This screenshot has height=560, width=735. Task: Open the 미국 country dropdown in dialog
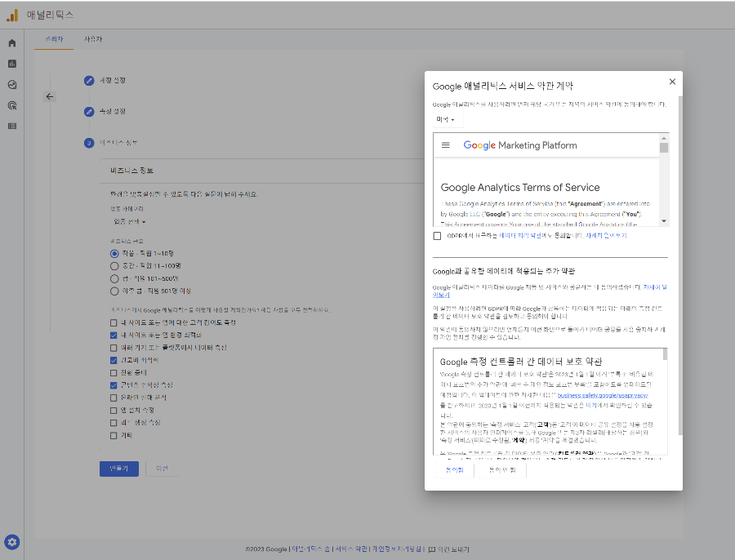tap(448, 119)
